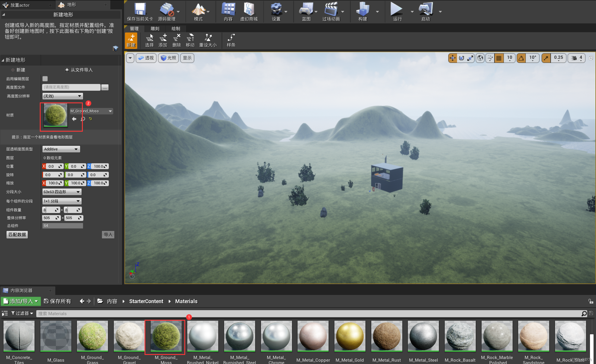The width and height of the screenshot is (596, 364).
Task: Click the Search Materials input field
Action: point(309,313)
